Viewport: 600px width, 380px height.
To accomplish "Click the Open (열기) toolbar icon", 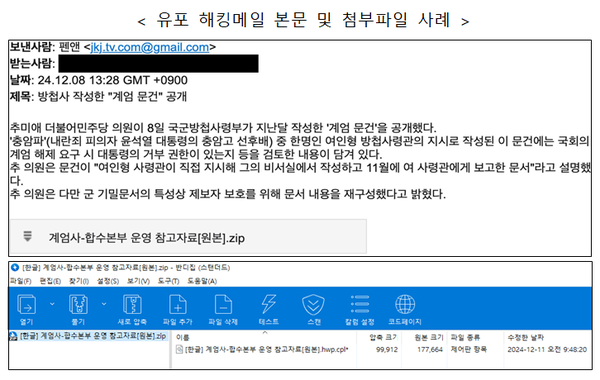I will tap(26, 305).
